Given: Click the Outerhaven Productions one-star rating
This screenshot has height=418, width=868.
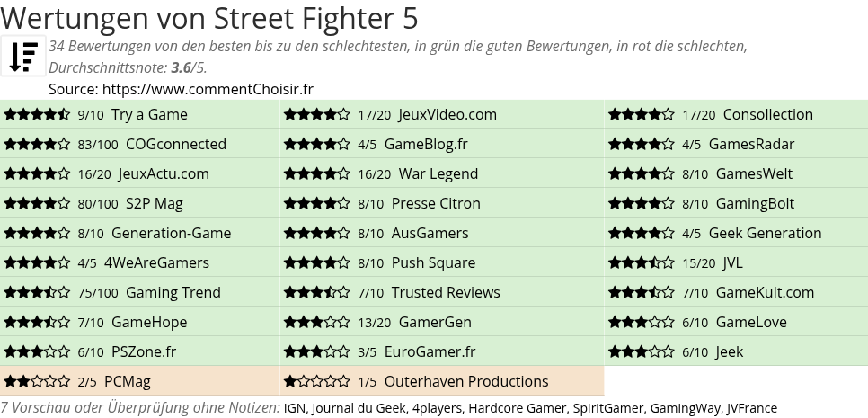Looking at the screenshot, I should tap(316, 382).
